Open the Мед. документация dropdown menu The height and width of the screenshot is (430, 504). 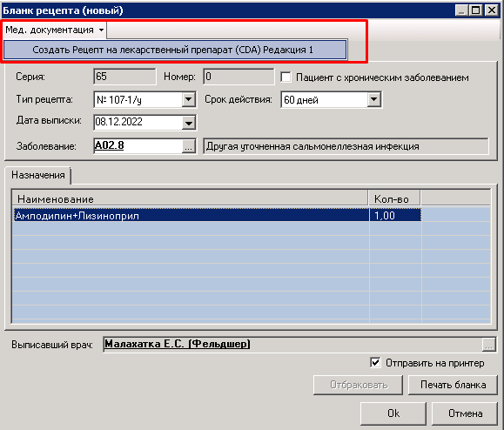coord(54,30)
